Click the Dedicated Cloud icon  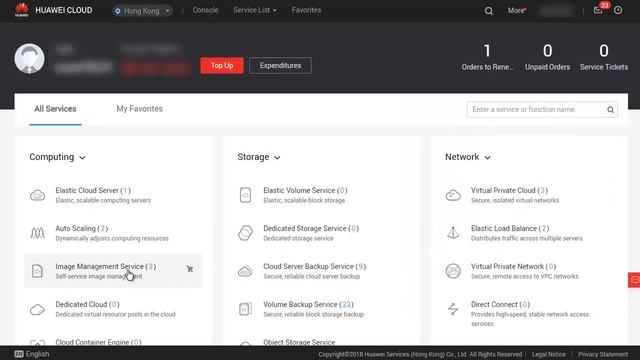pyautogui.click(x=38, y=309)
